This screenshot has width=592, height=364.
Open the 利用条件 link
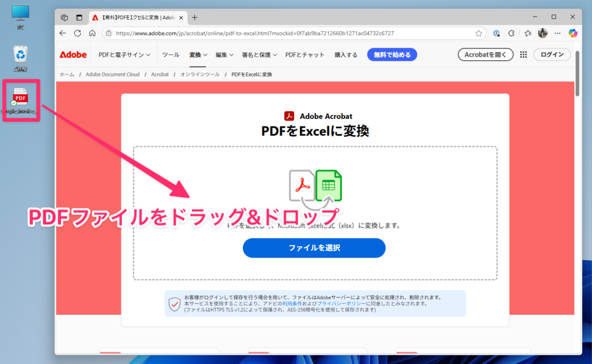292,304
